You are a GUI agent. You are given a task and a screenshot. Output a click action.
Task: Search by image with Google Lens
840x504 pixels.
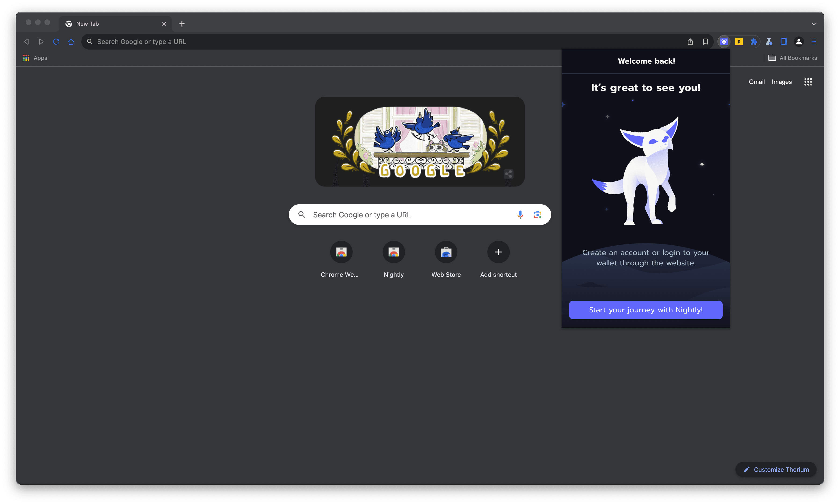coord(537,215)
